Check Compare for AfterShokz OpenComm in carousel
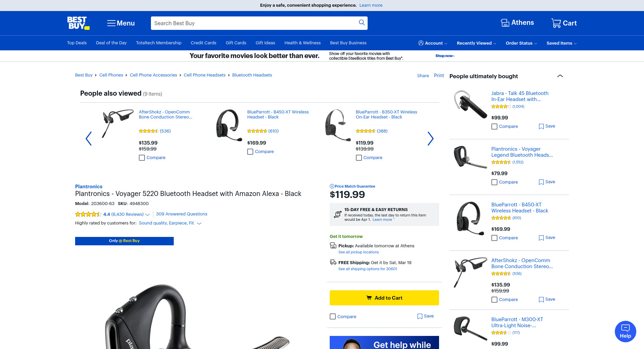The width and height of the screenshot is (644, 349). click(142, 158)
